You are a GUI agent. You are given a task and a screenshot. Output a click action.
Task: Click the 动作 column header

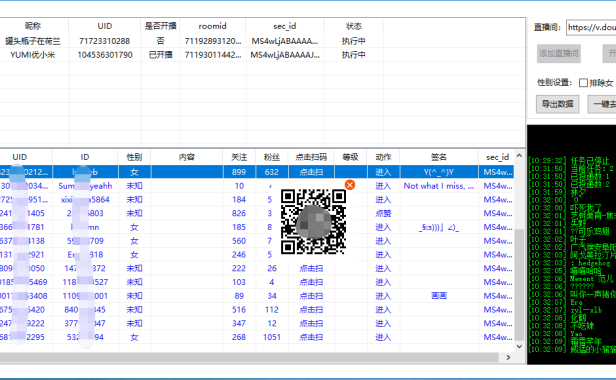(x=383, y=157)
